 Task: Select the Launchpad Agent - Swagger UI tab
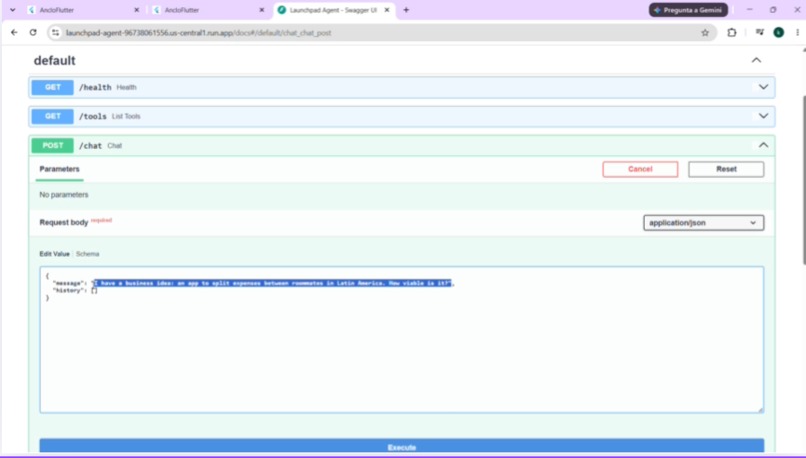333,10
